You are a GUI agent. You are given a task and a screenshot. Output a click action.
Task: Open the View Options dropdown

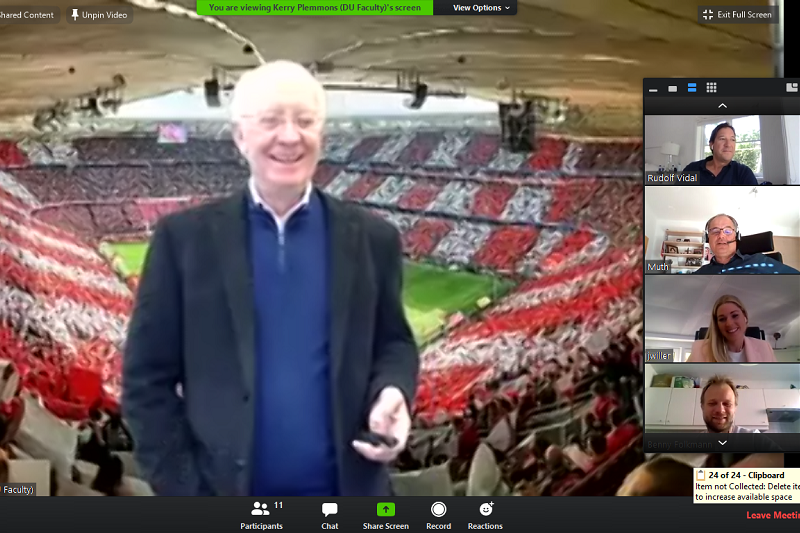click(480, 8)
